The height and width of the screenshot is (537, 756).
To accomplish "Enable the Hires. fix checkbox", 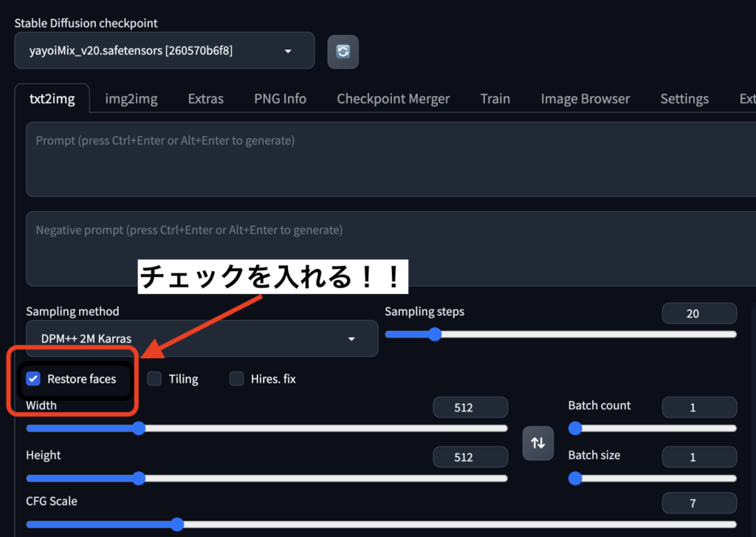I will click(x=236, y=379).
